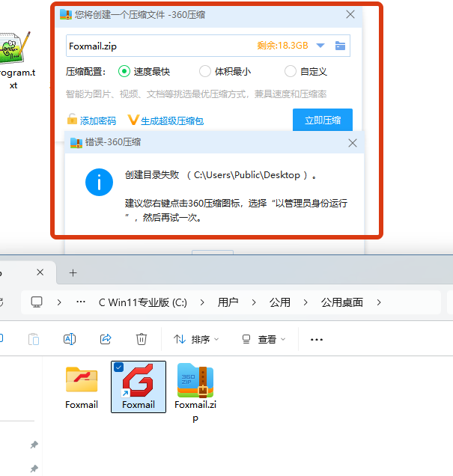This screenshot has width=453, height=476.
Task: Close the 错误-360压缩 error dialog
Action: [353, 143]
